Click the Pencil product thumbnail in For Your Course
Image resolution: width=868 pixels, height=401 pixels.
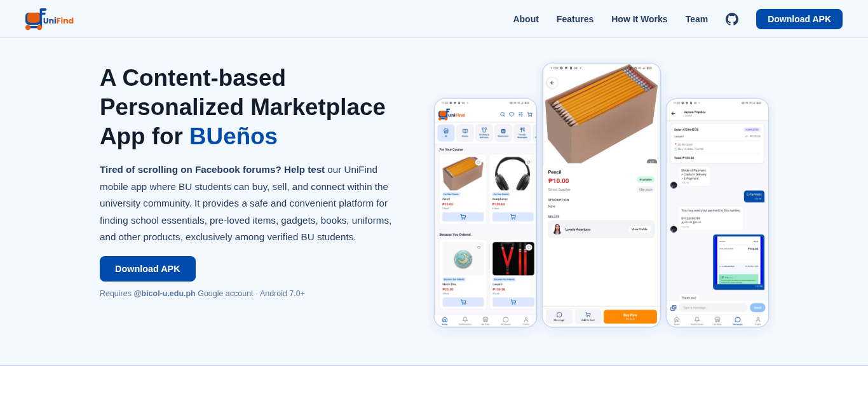[x=463, y=173]
